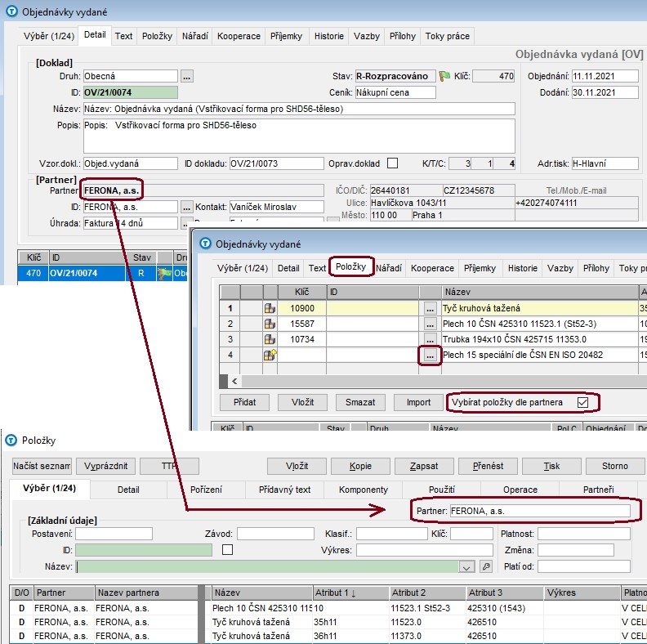This screenshot has width=647, height=644.
Task: Switch to Partneři tab in Položky window
Action: 598,490
